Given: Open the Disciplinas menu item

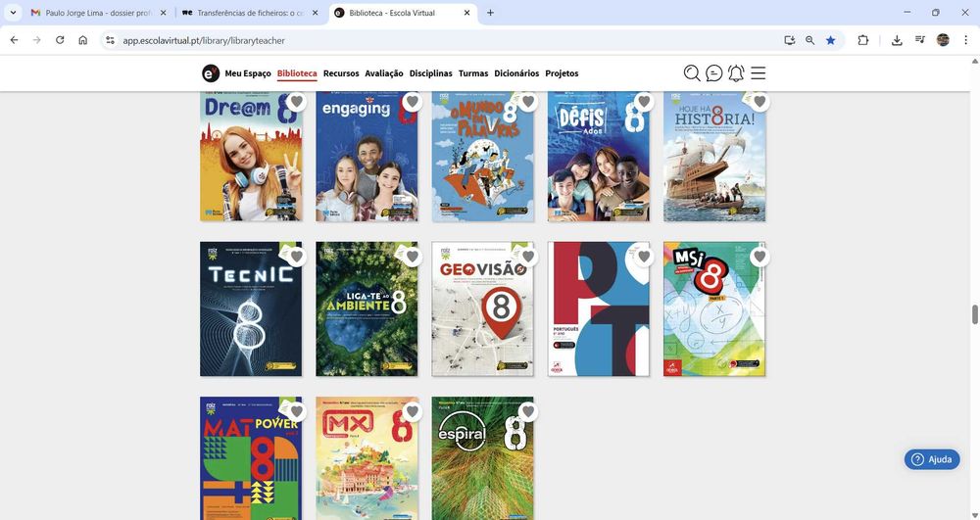Looking at the screenshot, I should point(430,73).
